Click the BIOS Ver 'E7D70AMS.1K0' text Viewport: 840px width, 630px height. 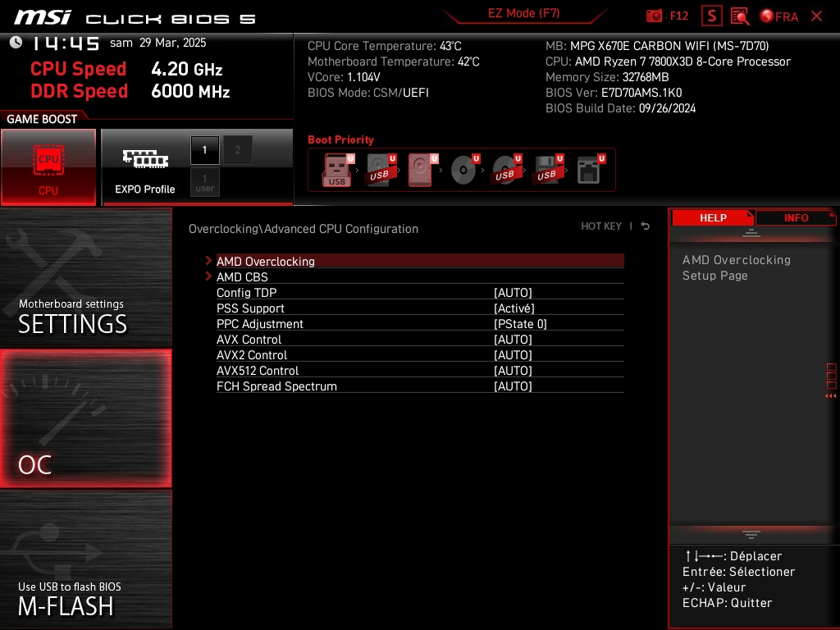click(x=641, y=93)
